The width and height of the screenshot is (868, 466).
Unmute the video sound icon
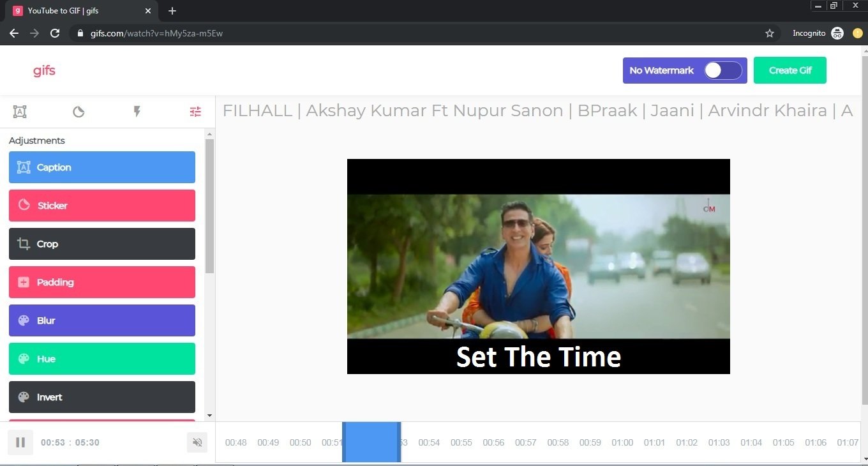[197, 442]
